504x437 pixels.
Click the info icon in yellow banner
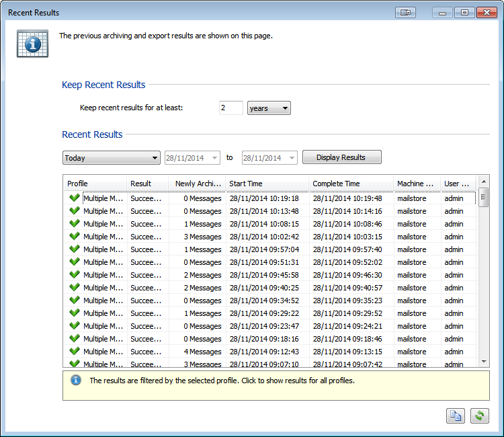(76, 381)
